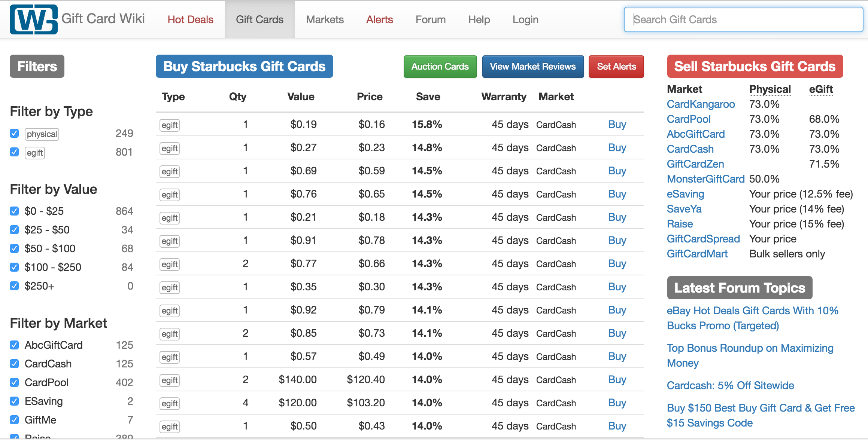868x440 pixels.
Task: Focus the Search Gift Cards field
Action: coord(743,19)
